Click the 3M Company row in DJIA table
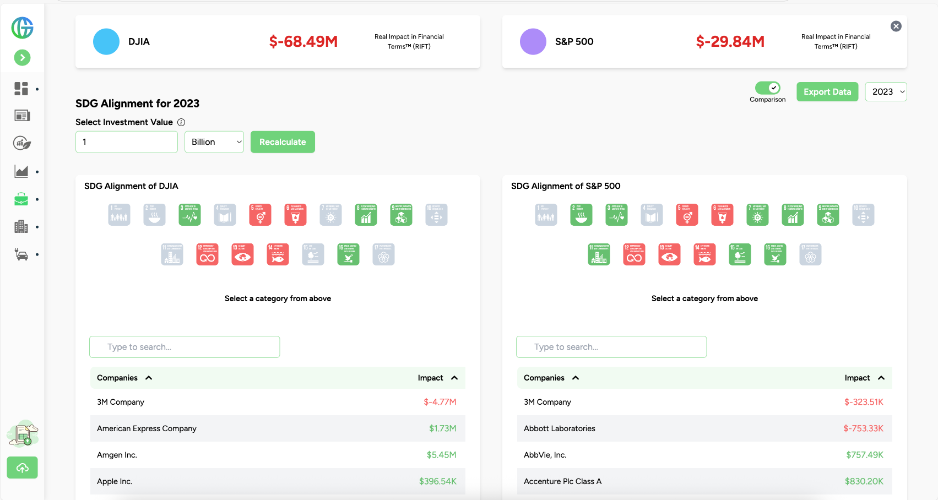This screenshot has height=500, width=938. coord(278,402)
